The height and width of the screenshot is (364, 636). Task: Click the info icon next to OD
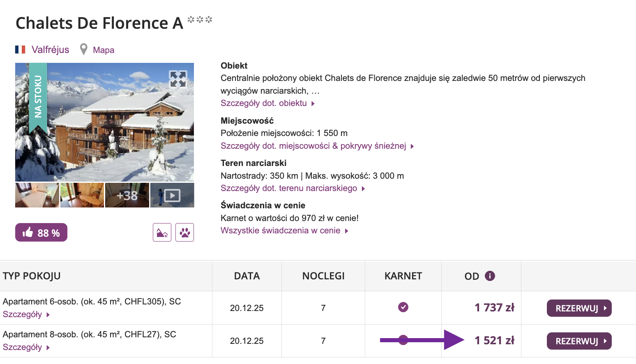(x=490, y=276)
